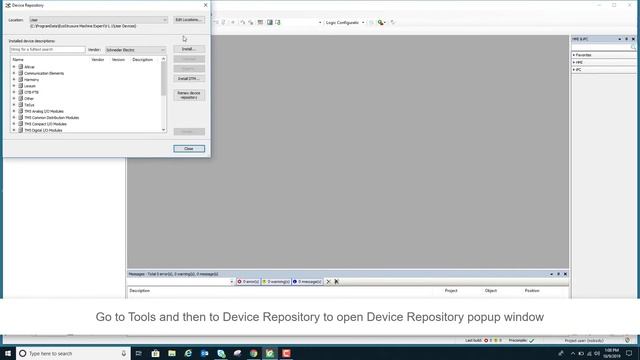
Task: Click the catalog panel search magnifier icon
Action: [633, 47]
